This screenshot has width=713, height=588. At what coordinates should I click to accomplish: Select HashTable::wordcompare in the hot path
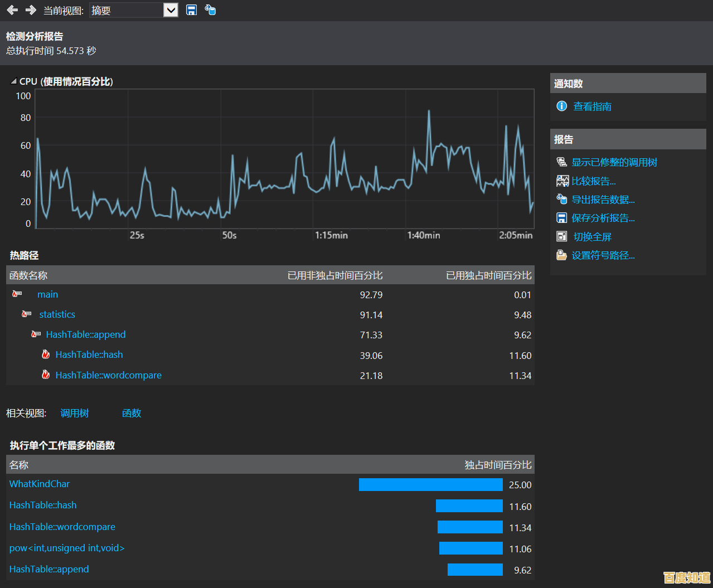click(x=108, y=375)
